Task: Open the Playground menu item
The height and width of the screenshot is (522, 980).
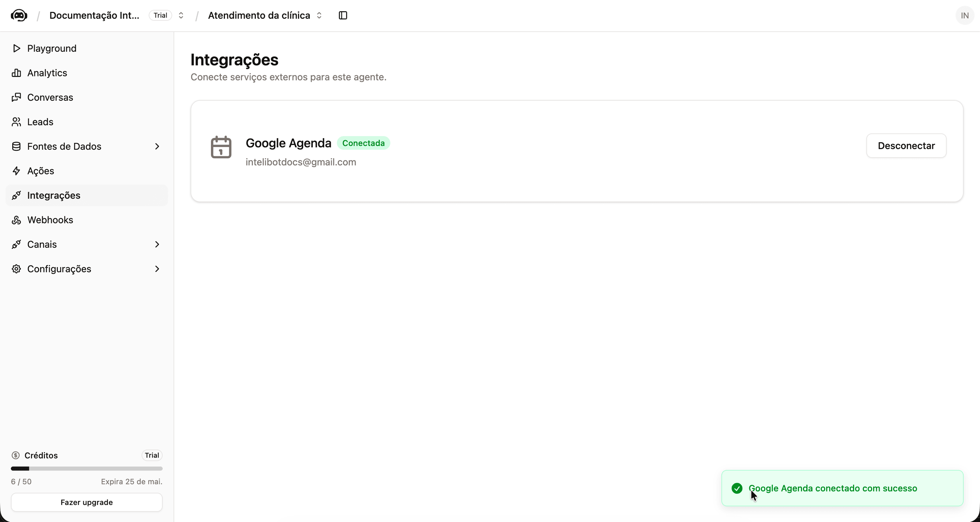Action: pos(87,48)
